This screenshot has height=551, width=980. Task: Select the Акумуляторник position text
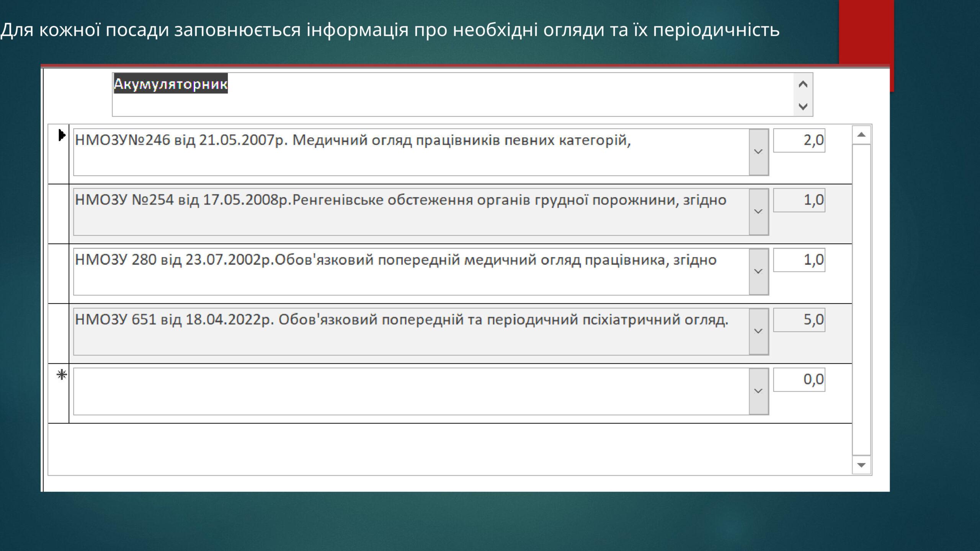pos(171,84)
